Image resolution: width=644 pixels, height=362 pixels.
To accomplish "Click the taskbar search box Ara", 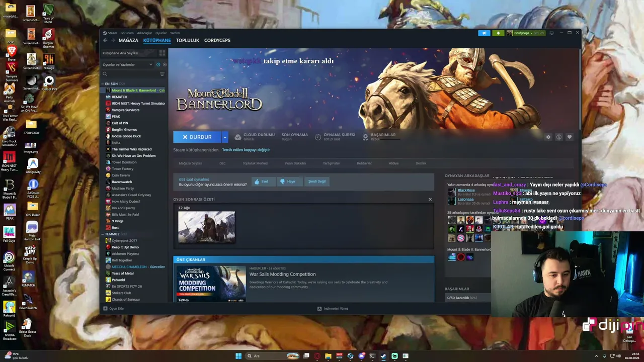I will tap(272, 356).
